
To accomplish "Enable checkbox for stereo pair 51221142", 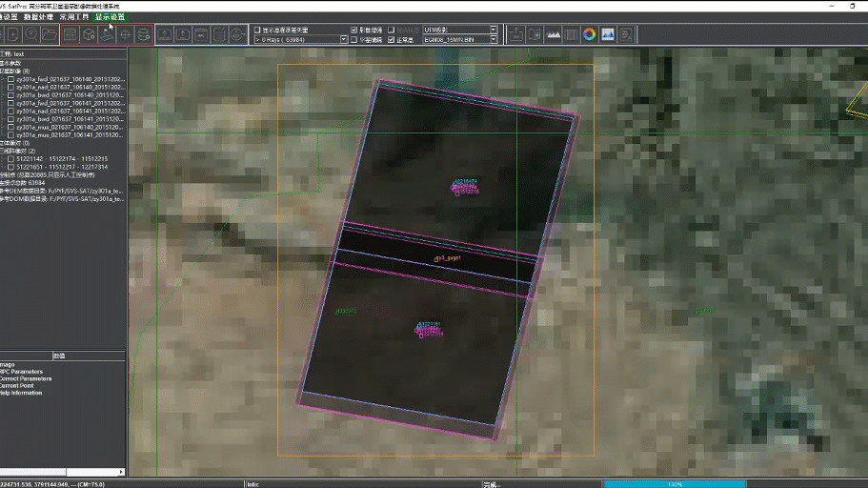I will 10,158.
